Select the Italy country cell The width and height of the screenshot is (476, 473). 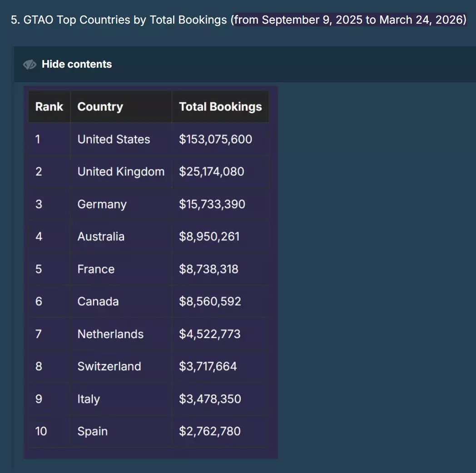click(89, 399)
